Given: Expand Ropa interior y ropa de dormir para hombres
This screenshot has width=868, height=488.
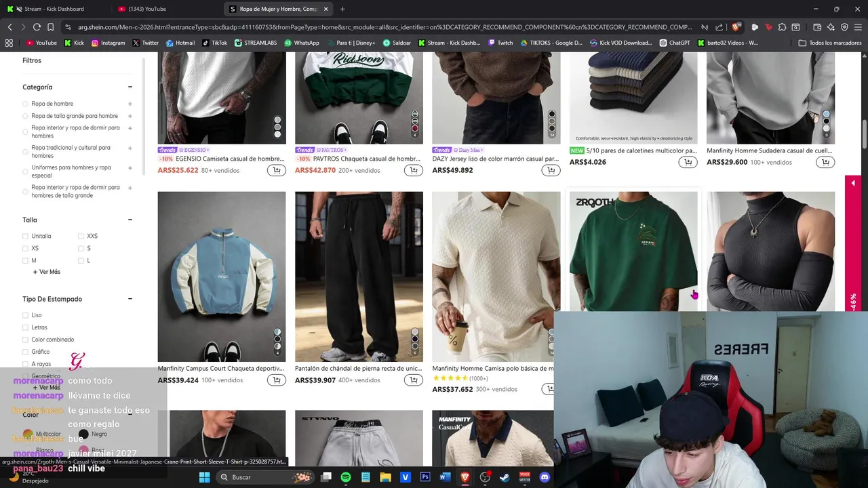Looking at the screenshot, I should pyautogui.click(x=130, y=128).
